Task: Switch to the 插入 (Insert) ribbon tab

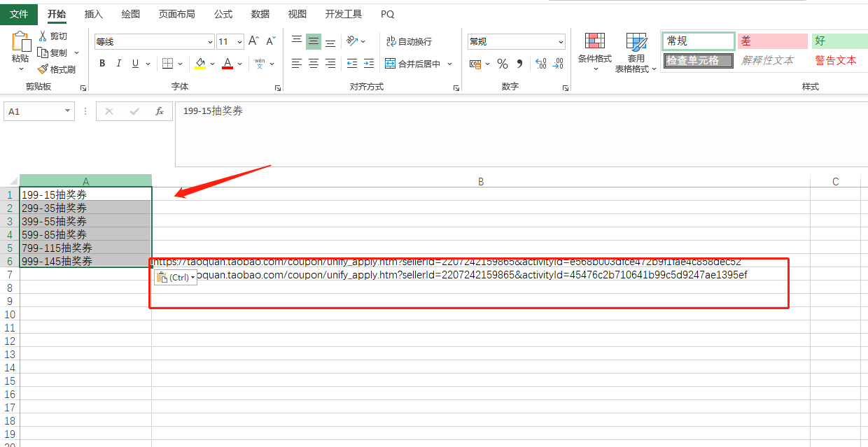Action: (93, 14)
